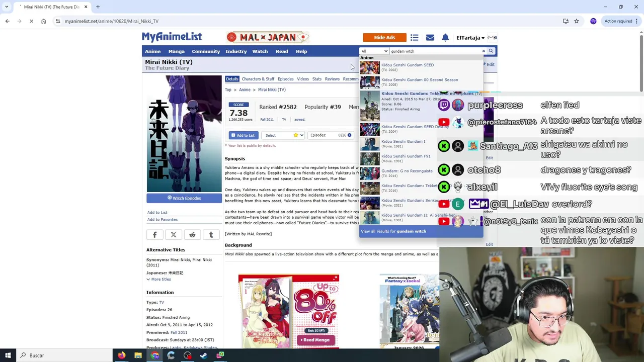Open the Holy Grail of Eris manga ad
Screen dimensions: 644x362
coord(289,311)
